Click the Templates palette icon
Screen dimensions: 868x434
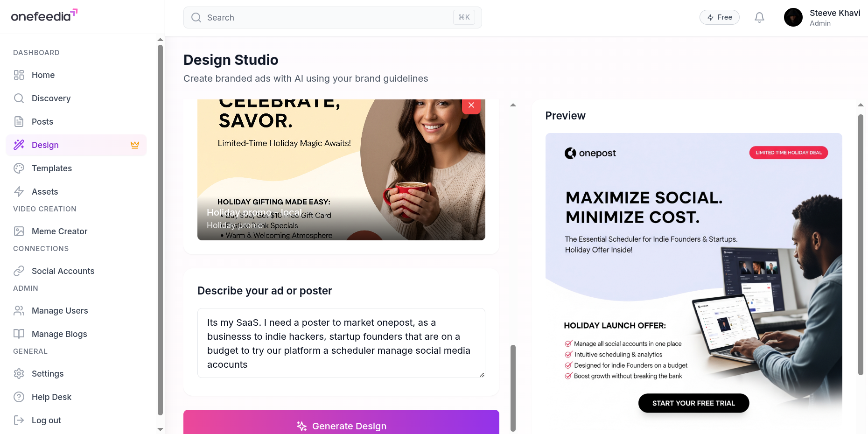point(19,168)
